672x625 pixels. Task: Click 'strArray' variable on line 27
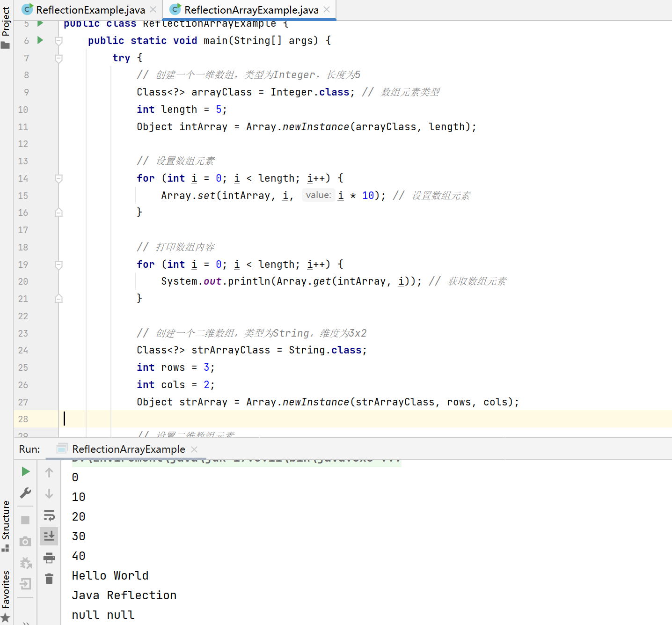coord(203,402)
